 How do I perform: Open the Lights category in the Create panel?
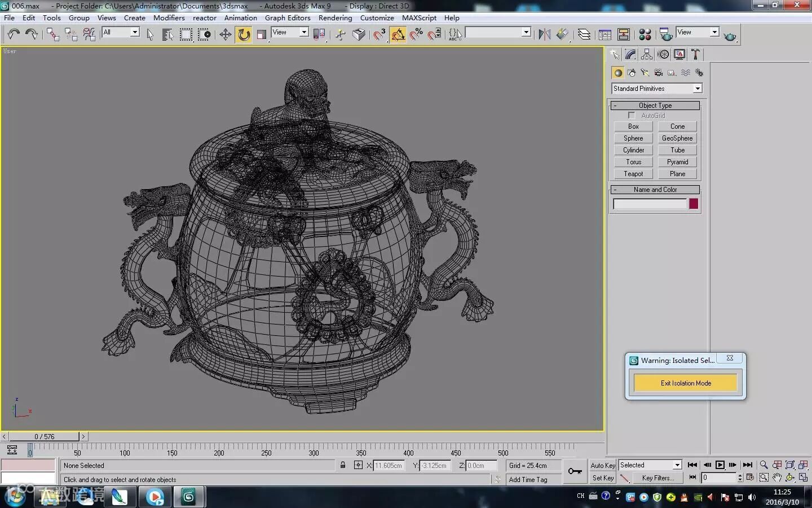(645, 73)
